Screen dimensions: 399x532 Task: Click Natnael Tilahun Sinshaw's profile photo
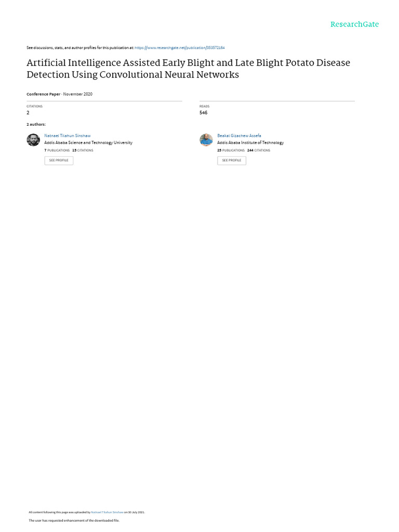(x=33, y=140)
